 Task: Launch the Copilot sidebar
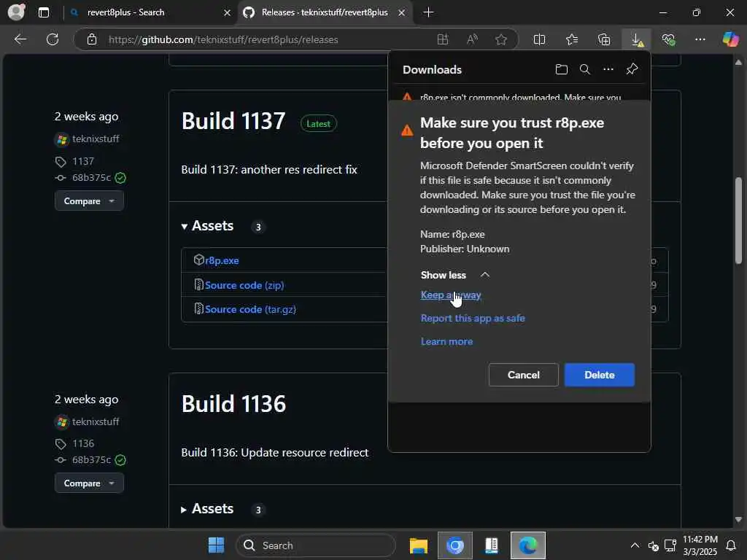coord(730,39)
